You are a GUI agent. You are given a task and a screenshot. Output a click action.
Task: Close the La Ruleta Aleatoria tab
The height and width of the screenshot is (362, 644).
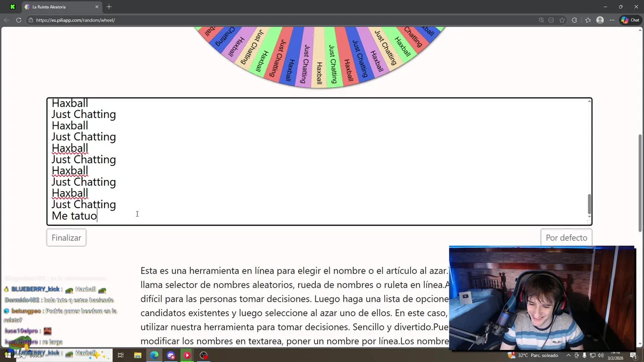point(97,7)
